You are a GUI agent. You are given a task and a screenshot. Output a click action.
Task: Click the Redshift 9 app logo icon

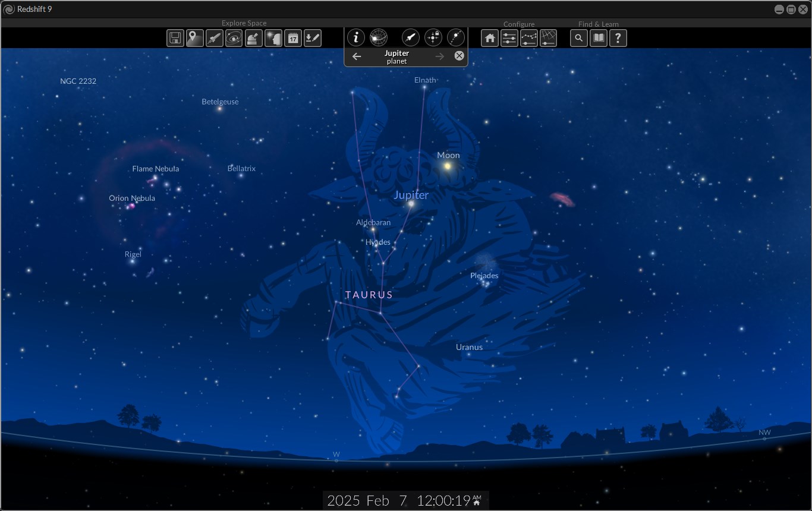pos(9,9)
